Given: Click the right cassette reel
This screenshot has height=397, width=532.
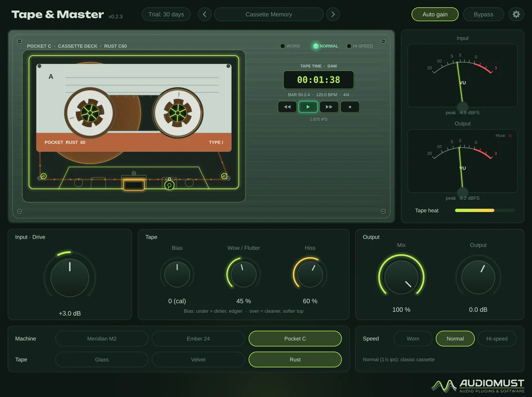Looking at the screenshot, I should tap(178, 113).
